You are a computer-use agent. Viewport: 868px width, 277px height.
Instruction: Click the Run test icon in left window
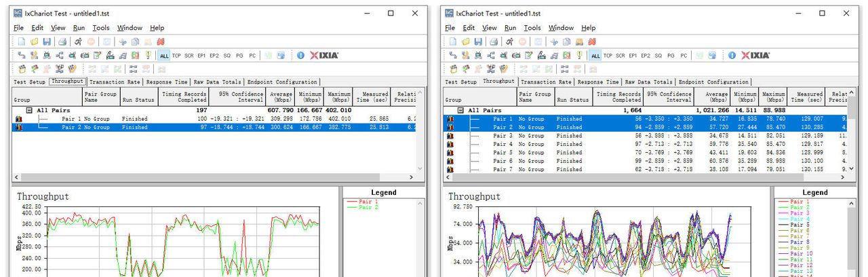(78, 41)
